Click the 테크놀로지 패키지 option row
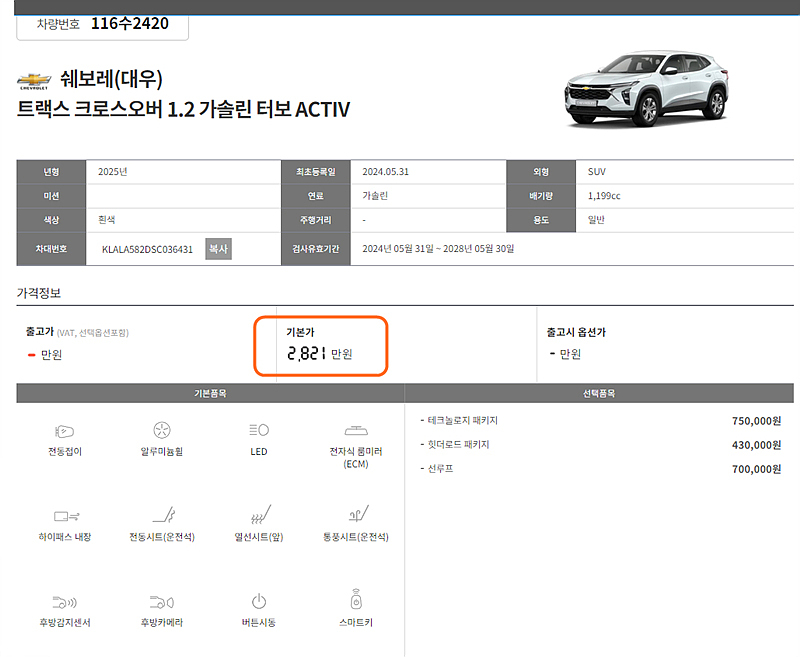The height and width of the screenshot is (657, 800). [x=601, y=421]
